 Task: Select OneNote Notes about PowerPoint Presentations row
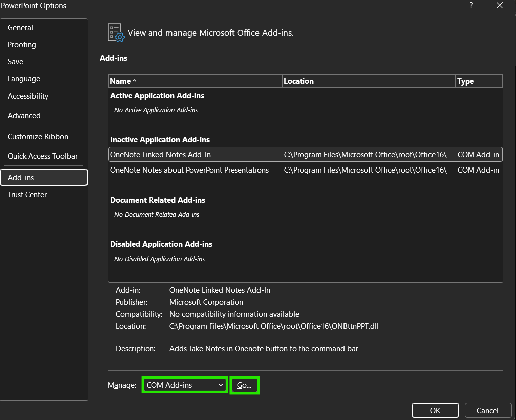[305, 170]
